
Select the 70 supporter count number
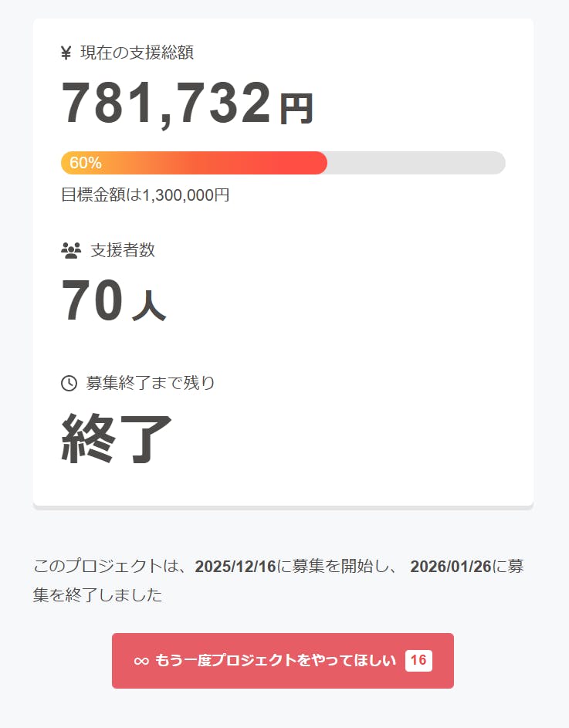pos(92,301)
